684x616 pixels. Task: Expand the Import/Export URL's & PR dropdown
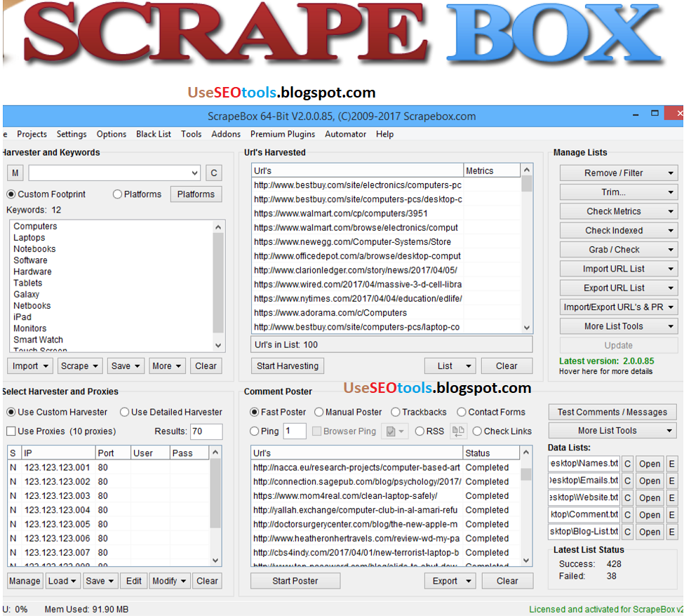(619, 307)
